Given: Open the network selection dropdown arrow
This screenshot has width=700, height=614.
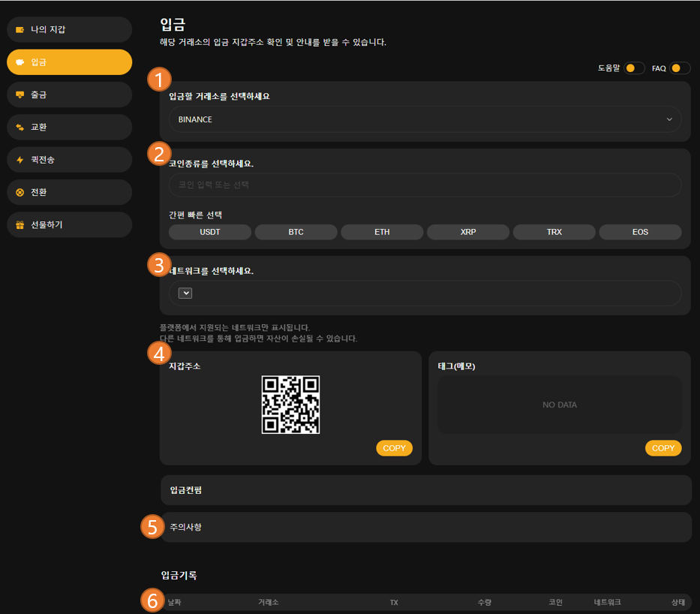Looking at the screenshot, I should [185, 293].
